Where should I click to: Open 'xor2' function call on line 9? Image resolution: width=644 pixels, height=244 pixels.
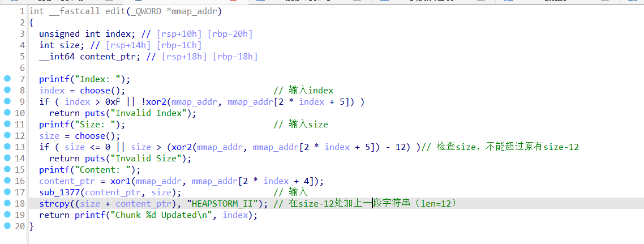coord(156,101)
